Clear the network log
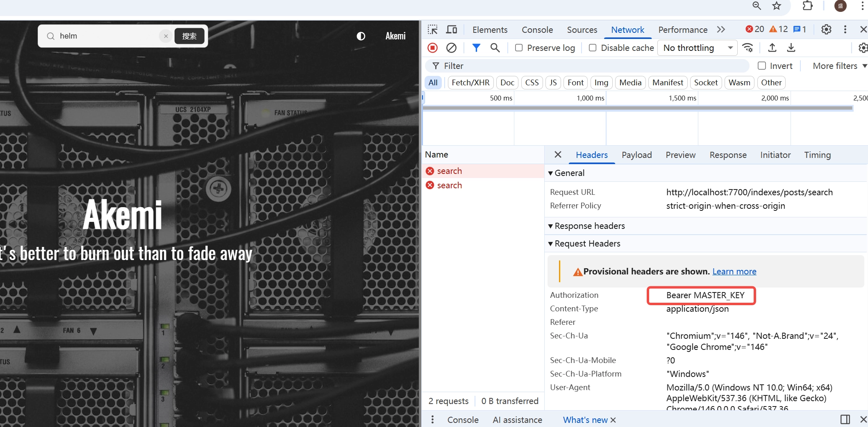The image size is (868, 427). [451, 48]
